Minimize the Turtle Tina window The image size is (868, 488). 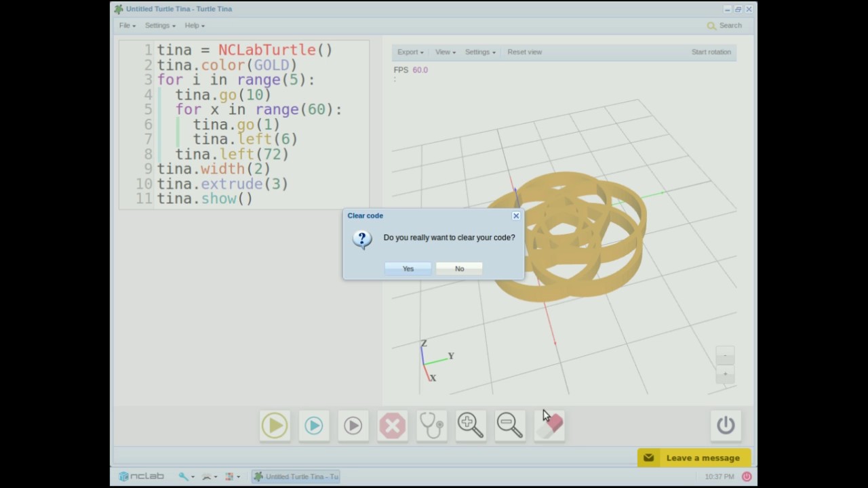pyautogui.click(x=727, y=9)
